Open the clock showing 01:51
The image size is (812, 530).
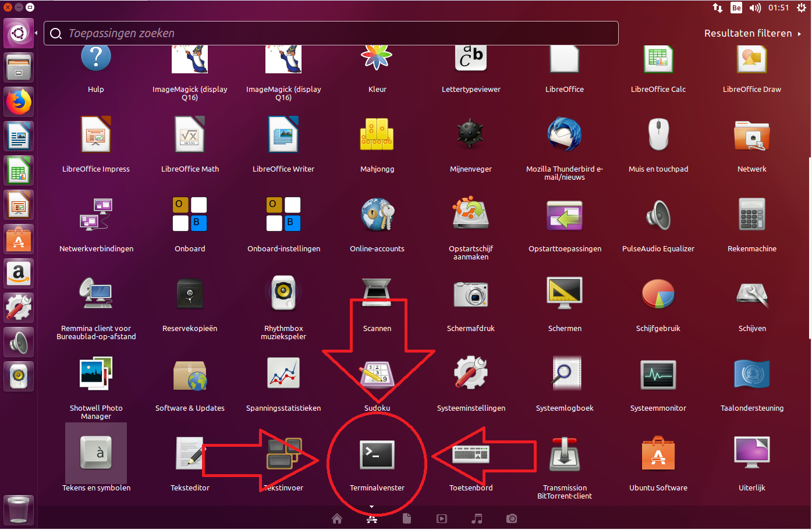click(778, 8)
